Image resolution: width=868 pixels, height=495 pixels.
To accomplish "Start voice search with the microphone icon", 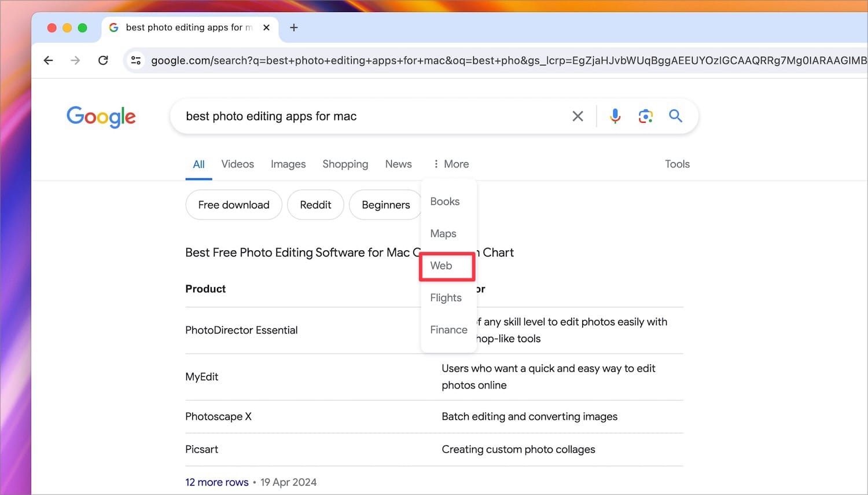I will pos(615,116).
